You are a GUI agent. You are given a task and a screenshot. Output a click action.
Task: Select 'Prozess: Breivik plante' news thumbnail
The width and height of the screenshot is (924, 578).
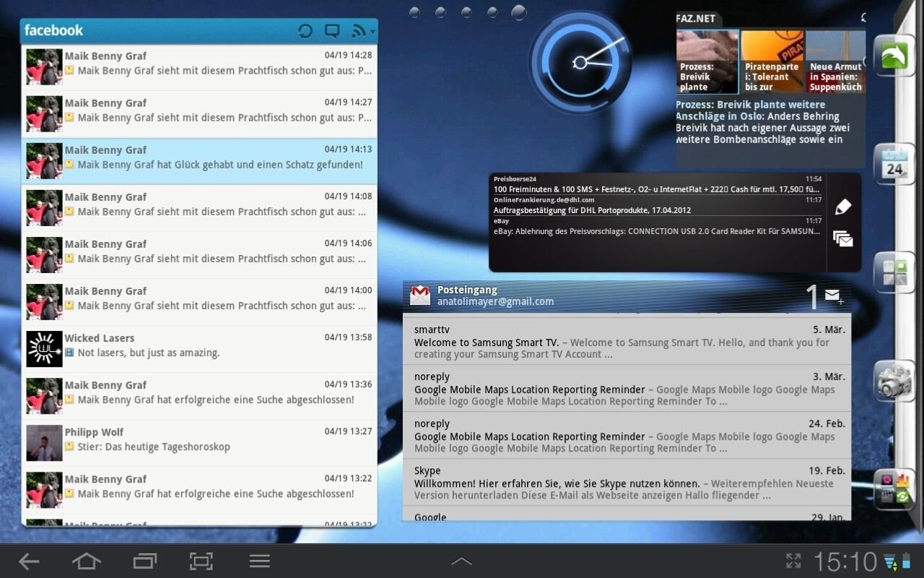pos(707,62)
